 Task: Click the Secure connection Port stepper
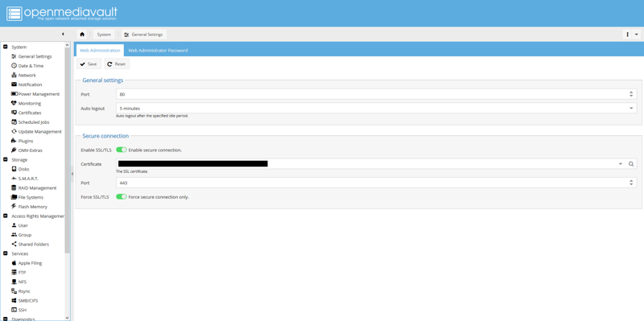click(631, 183)
